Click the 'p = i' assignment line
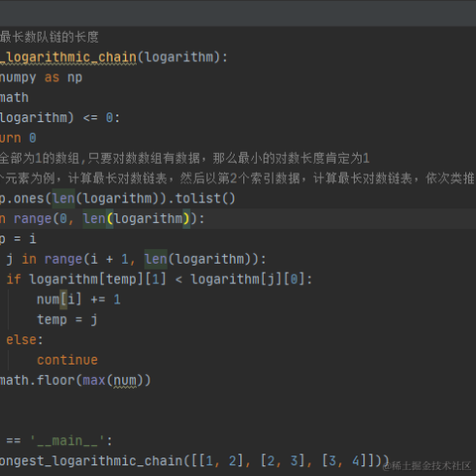 point(18,239)
